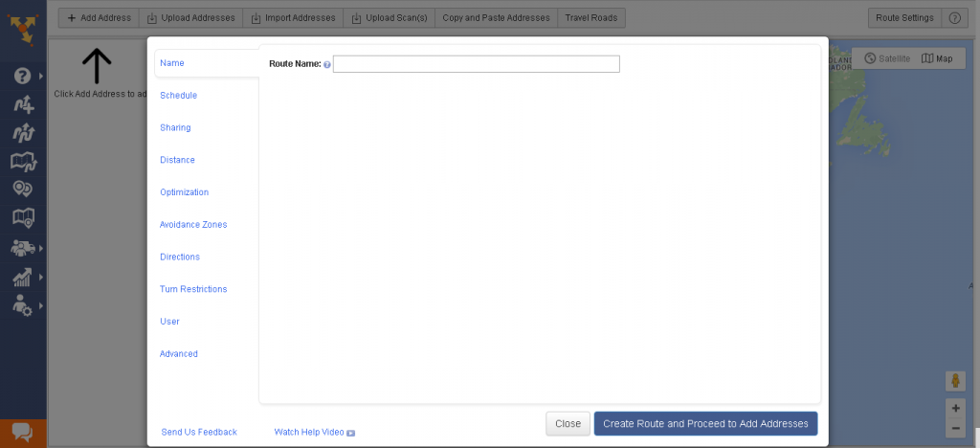Select the Schedule settings tab

pyautogui.click(x=178, y=96)
